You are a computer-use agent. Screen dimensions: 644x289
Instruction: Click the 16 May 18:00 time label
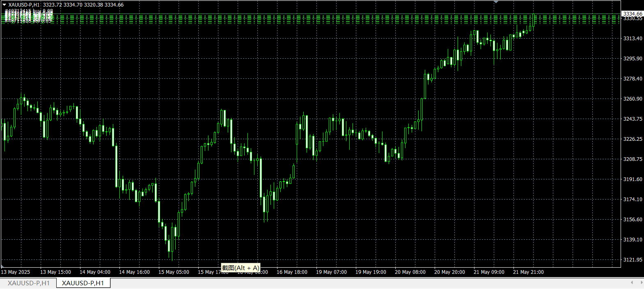point(292,272)
